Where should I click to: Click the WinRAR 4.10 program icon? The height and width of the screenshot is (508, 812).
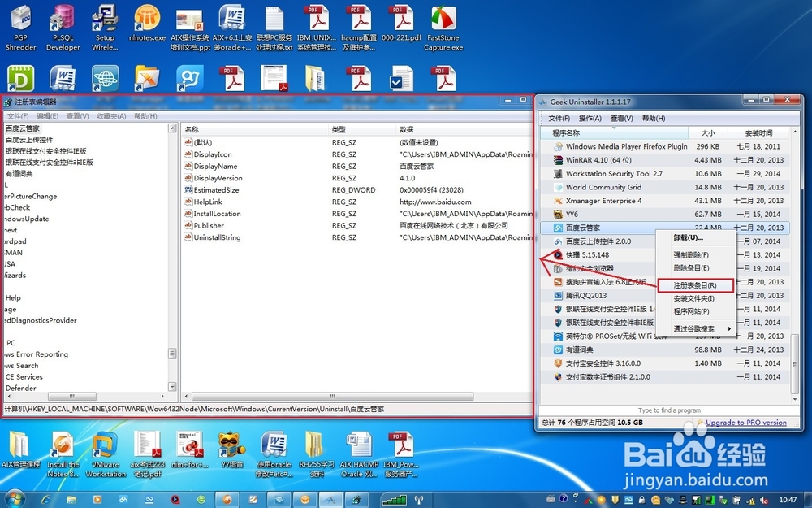(558, 160)
